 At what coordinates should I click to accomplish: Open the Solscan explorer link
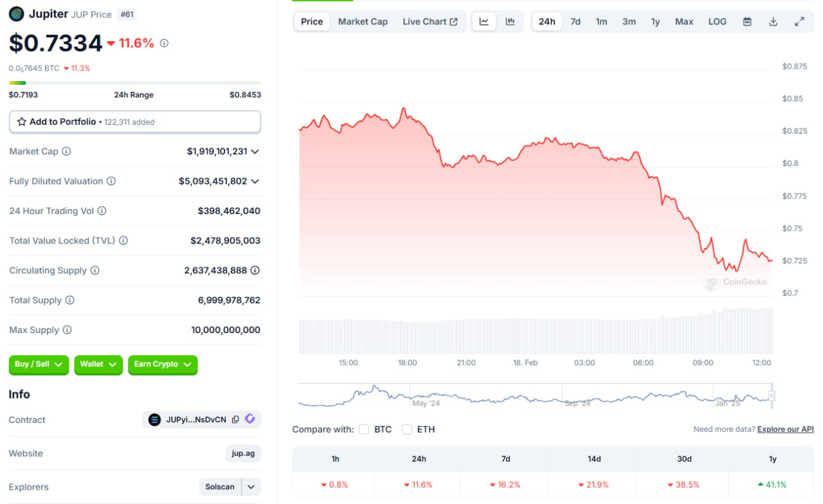click(220, 487)
